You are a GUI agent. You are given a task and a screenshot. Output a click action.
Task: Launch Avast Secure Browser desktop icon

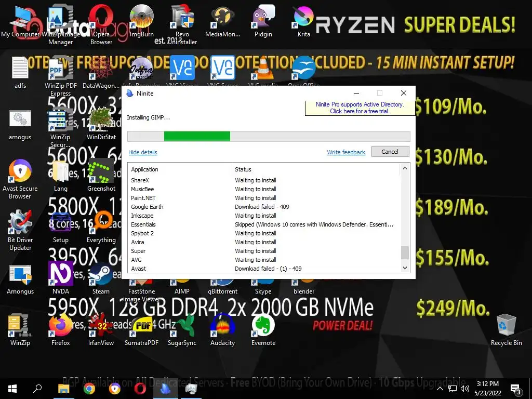tap(20, 179)
